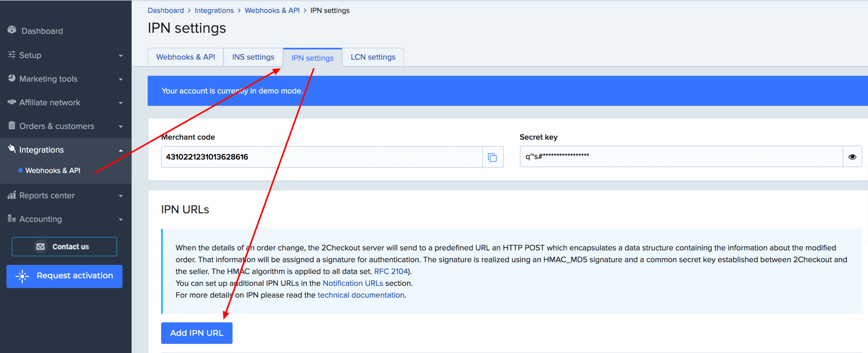Screen dimensions: 868x353
Task: Click the Integrations wrench icon
Action: point(12,149)
